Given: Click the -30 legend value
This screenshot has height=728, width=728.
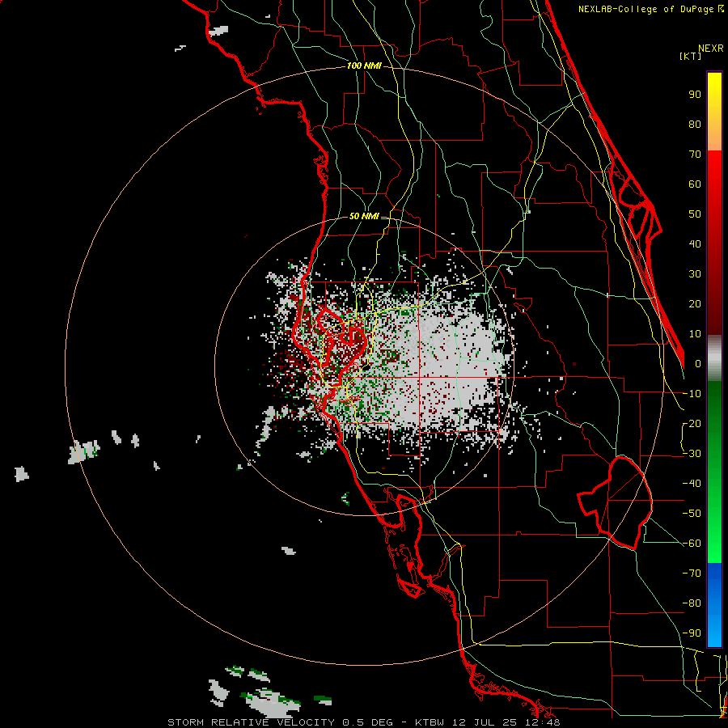Looking at the screenshot, I should click(692, 454).
